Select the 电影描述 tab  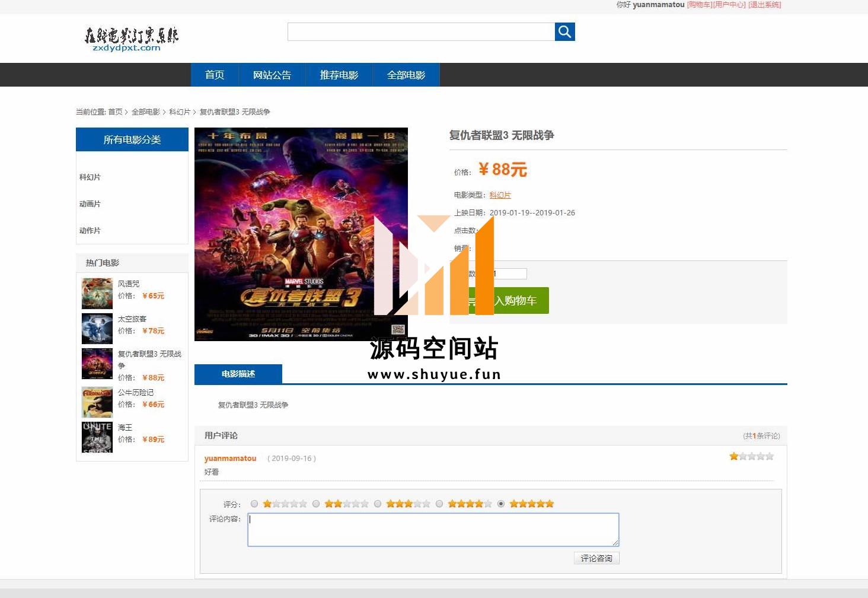[238, 374]
